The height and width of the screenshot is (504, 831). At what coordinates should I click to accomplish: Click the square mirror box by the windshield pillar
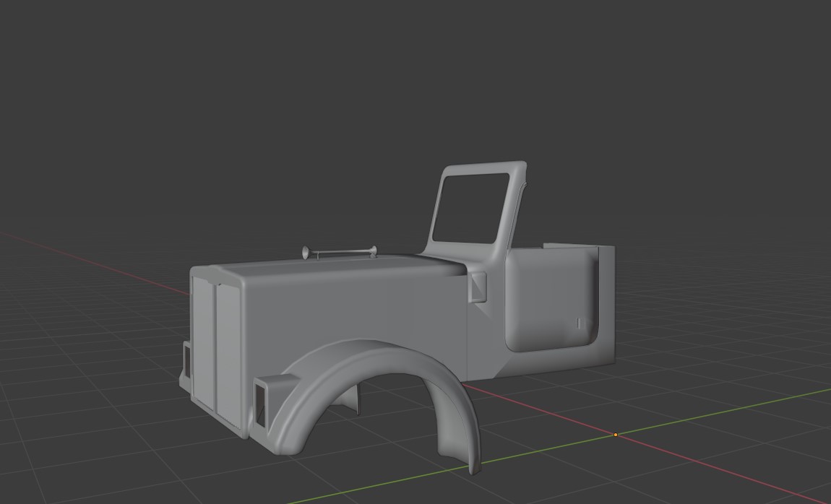(x=478, y=287)
